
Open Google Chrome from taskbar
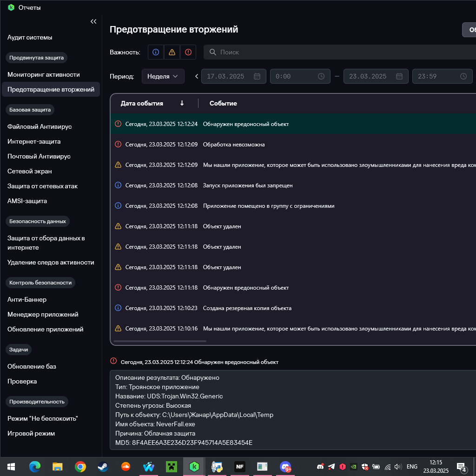(x=80, y=467)
